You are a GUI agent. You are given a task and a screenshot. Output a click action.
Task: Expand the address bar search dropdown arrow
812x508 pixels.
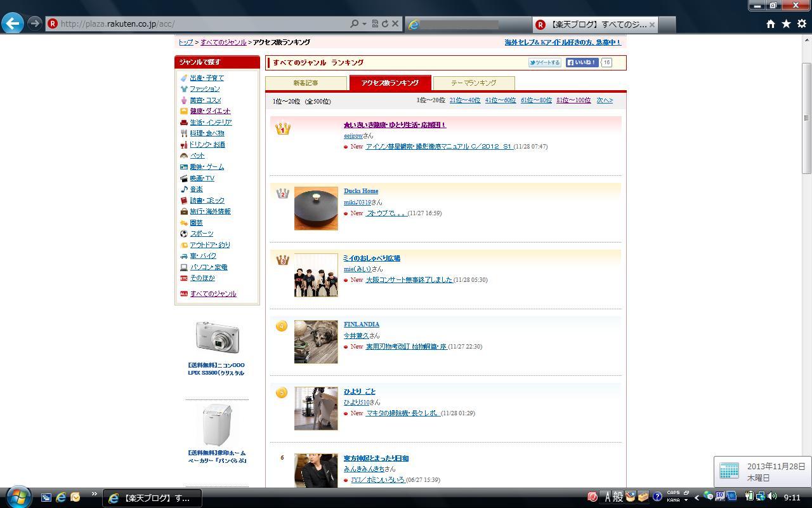coord(364,24)
